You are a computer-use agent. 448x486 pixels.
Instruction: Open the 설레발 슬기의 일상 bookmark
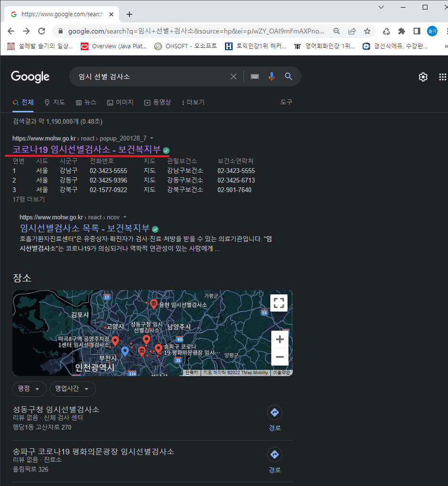pyautogui.click(x=40, y=46)
